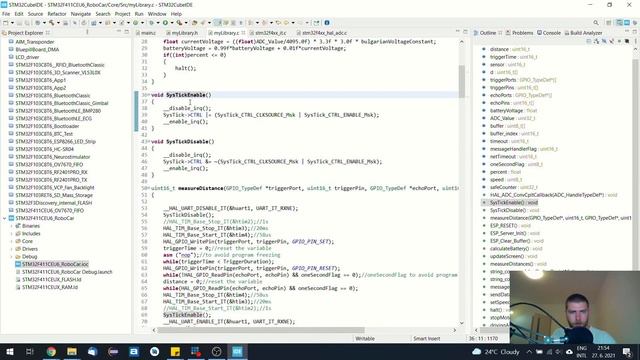Expand the Debug folder
This screenshot has width=640, height=360.
(x=11, y=257)
